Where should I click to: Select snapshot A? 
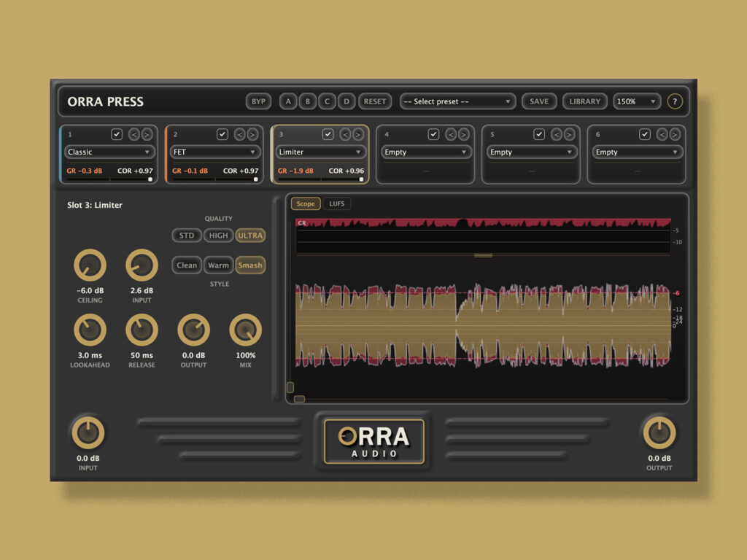pyautogui.click(x=288, y=101)
